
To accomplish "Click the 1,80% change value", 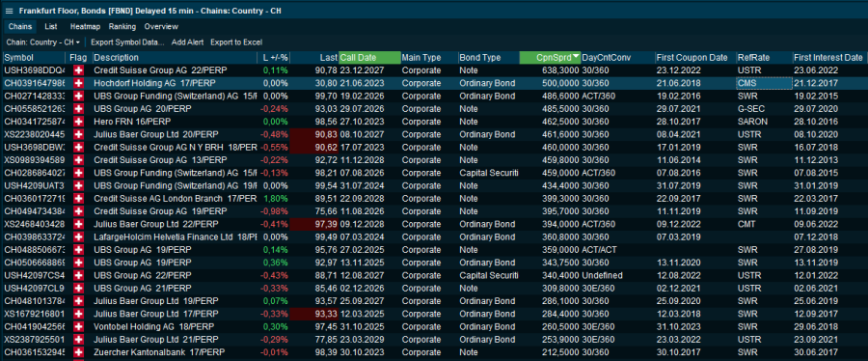I will click(x=275, y=198).
